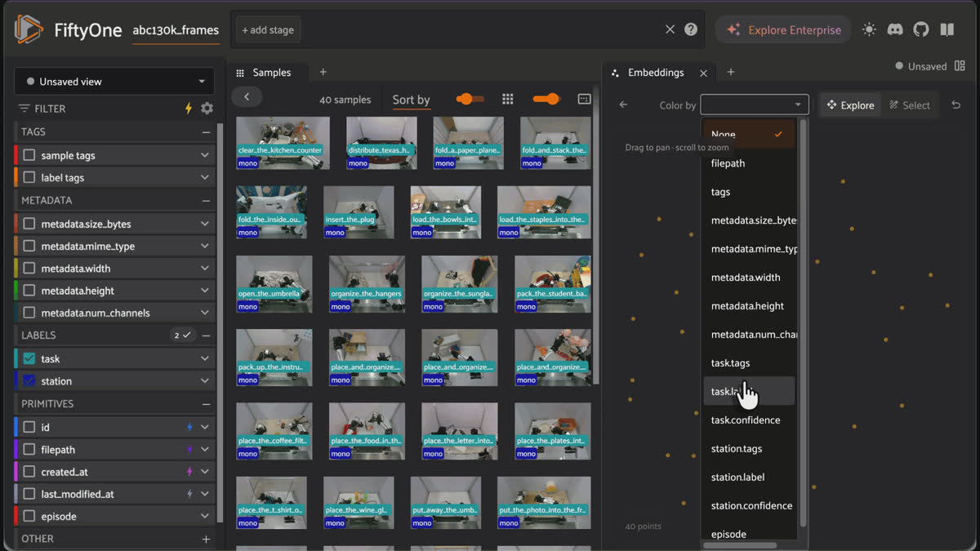
Task: Enable the metadata.size_bytes sidebar checkbox
Action: [x=29, y=224]
